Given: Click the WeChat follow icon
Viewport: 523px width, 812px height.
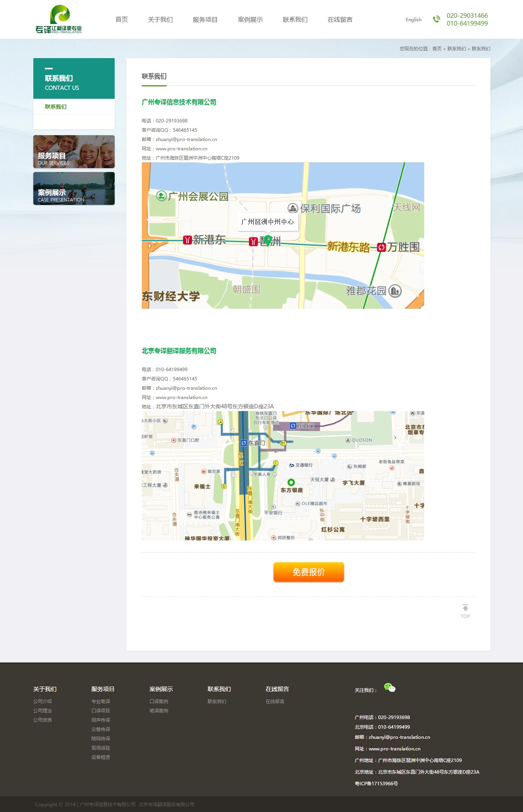Looking at the screenshot, I should 389,688.
